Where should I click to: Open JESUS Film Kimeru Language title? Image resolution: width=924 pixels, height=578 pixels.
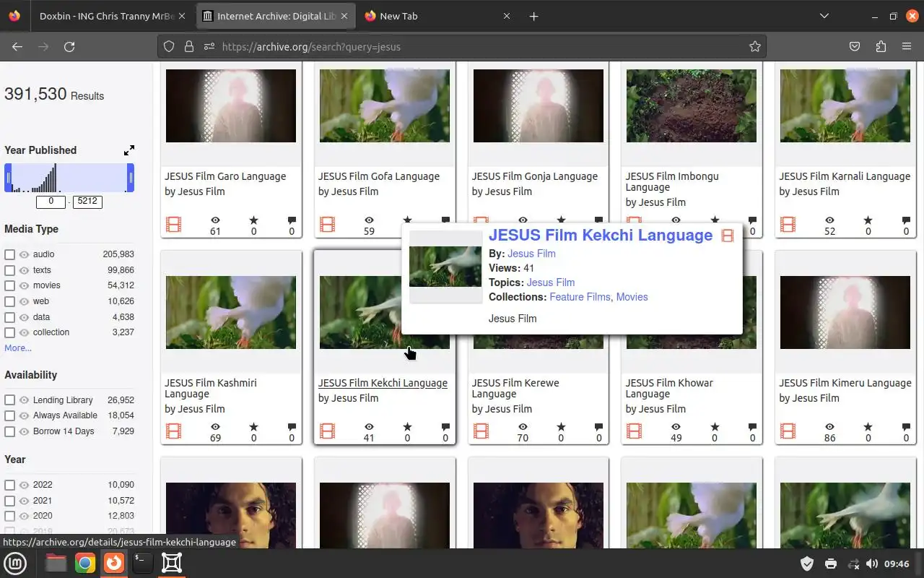click(845, 383)
